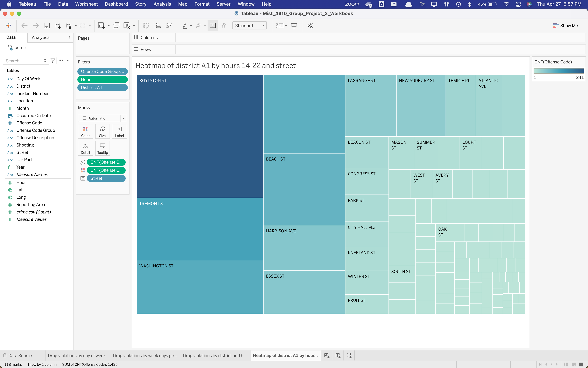
Task: Toggle the Fix Axes pin button
Action: click(224, 26)
